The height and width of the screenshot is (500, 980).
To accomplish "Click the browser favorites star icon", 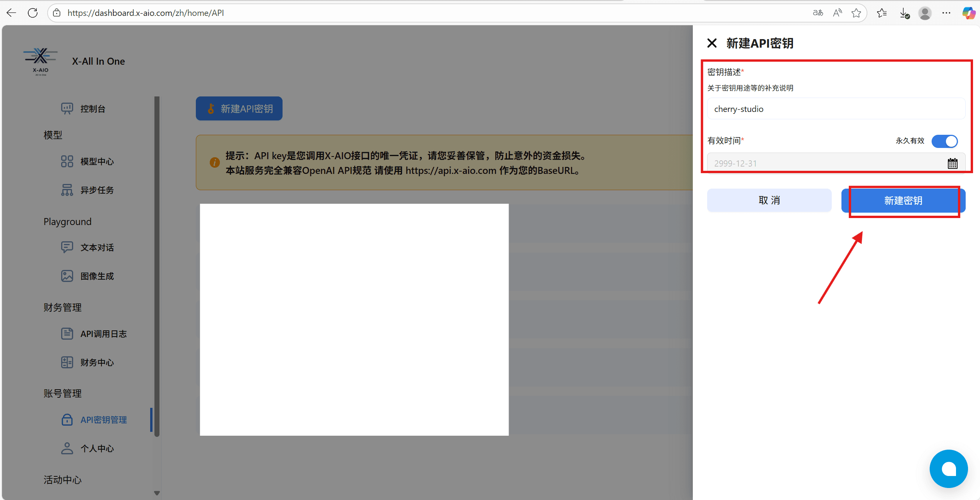I will pos(856,13).
